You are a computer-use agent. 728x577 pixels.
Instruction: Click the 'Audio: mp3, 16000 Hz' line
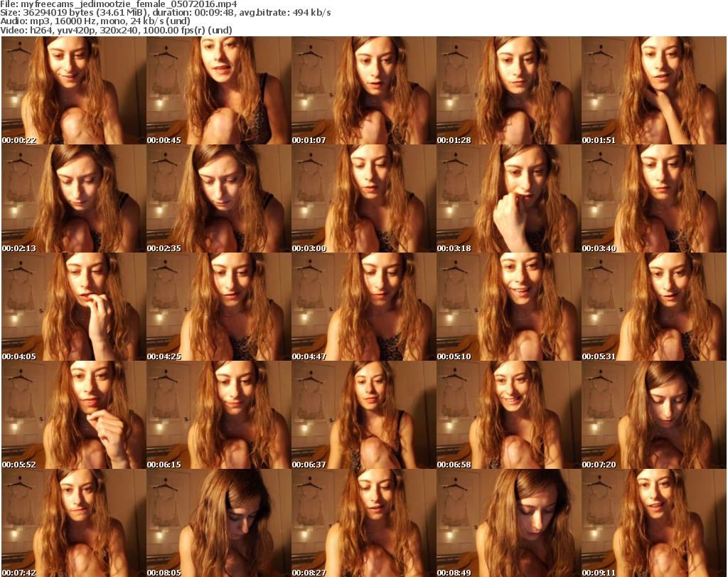coord(95,21)
